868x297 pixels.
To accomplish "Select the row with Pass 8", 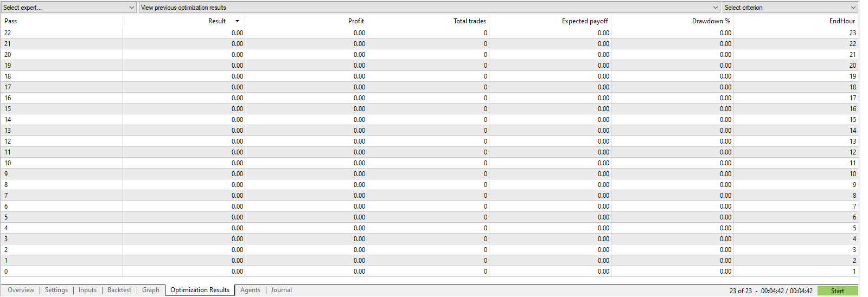I will point(429,185).
